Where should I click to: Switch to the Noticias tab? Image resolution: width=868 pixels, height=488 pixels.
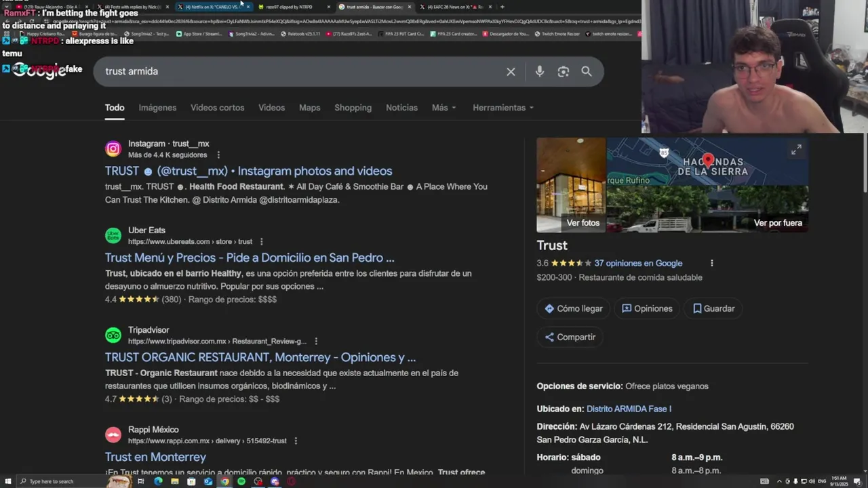click(x=401, y=108)
